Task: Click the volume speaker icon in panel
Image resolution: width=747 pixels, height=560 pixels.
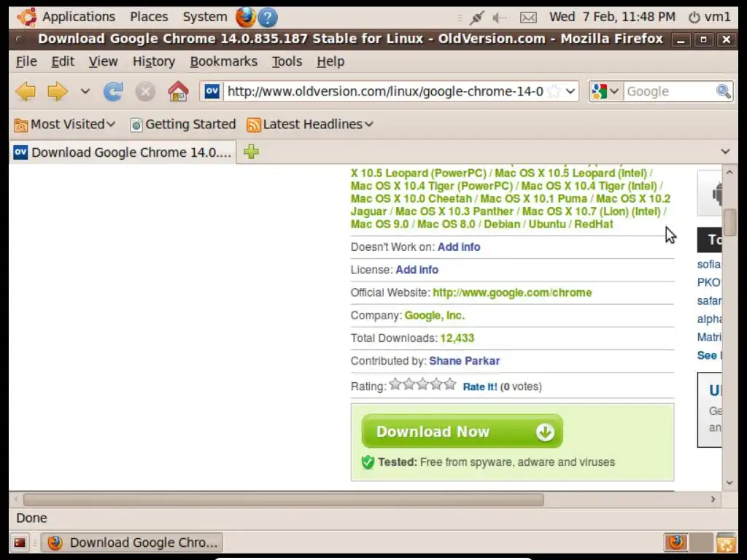Action: coord(499,17)
